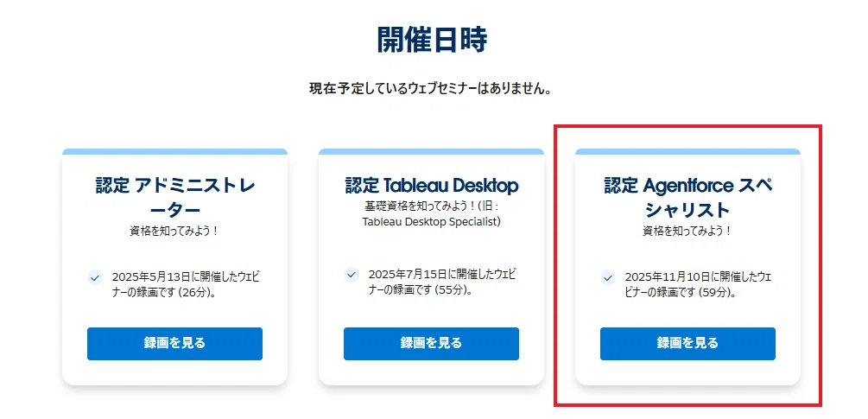Click the blue top bar of the Agentforce card
This screenshot has height=419, width=868.
(687, 151)
